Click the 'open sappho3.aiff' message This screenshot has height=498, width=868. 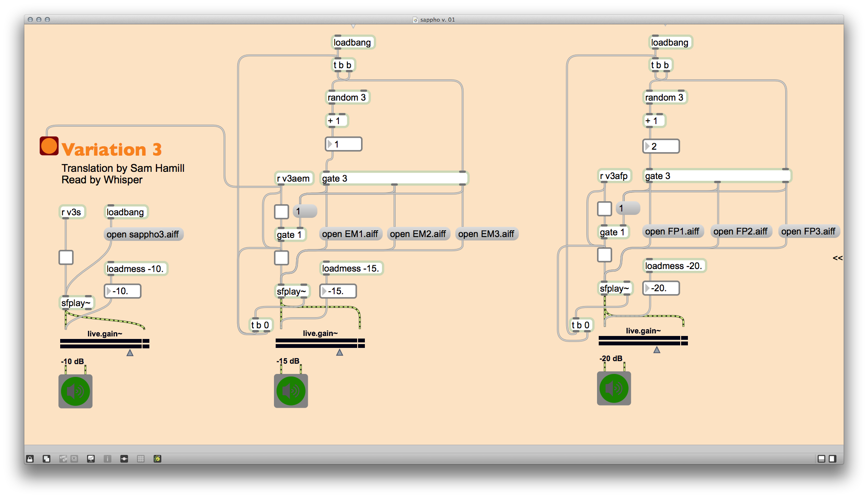[x=143, y=235]
